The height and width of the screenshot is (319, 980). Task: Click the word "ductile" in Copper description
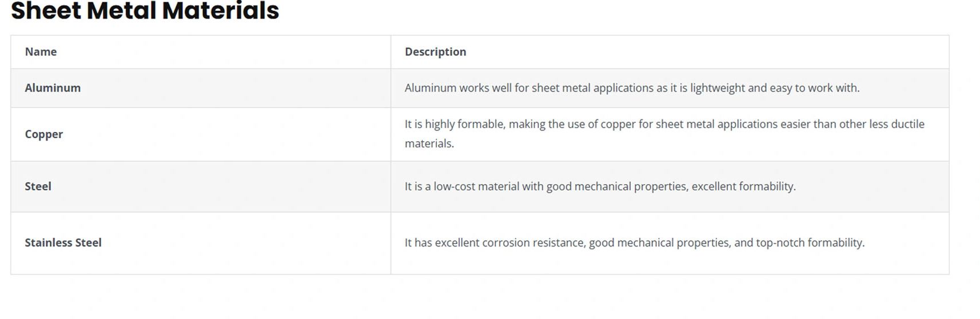click(x=907, y=124)
